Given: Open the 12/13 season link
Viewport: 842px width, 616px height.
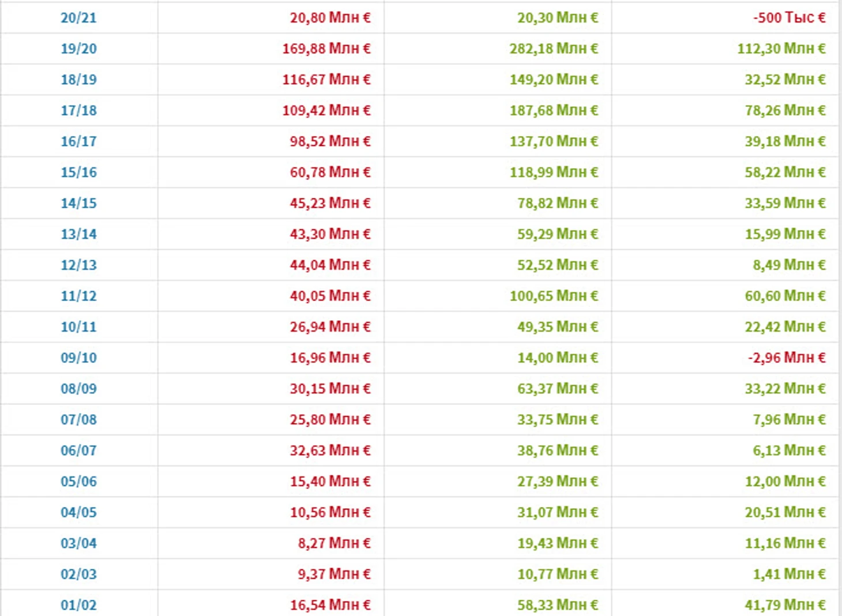Looking at the screenshot, I should pyautogui.click(x=78, y=265).
